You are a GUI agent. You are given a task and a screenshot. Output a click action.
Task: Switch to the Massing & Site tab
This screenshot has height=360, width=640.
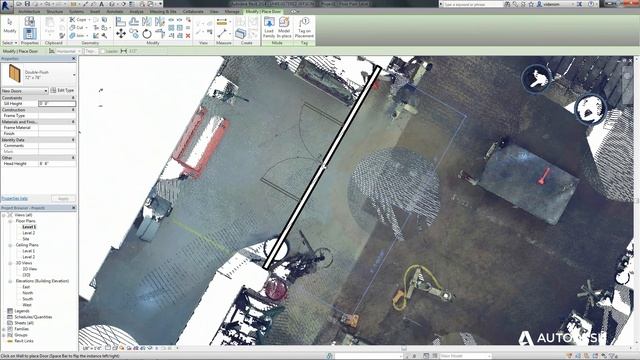163,11
